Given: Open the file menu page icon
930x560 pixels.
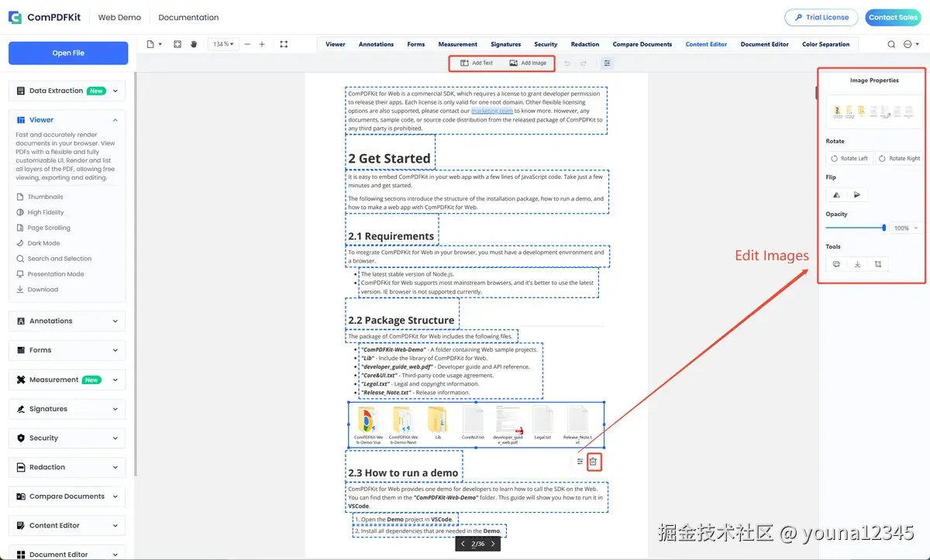Looking at the screenshot, I should click(153, 44).
